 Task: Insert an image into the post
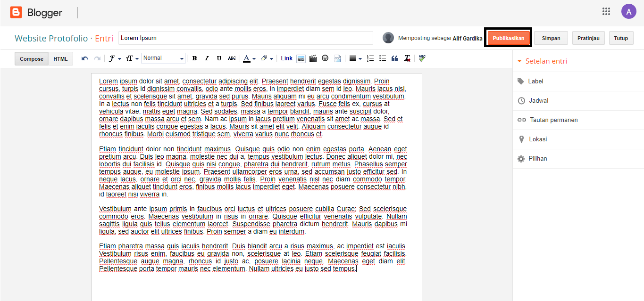[x=301, y=58]
